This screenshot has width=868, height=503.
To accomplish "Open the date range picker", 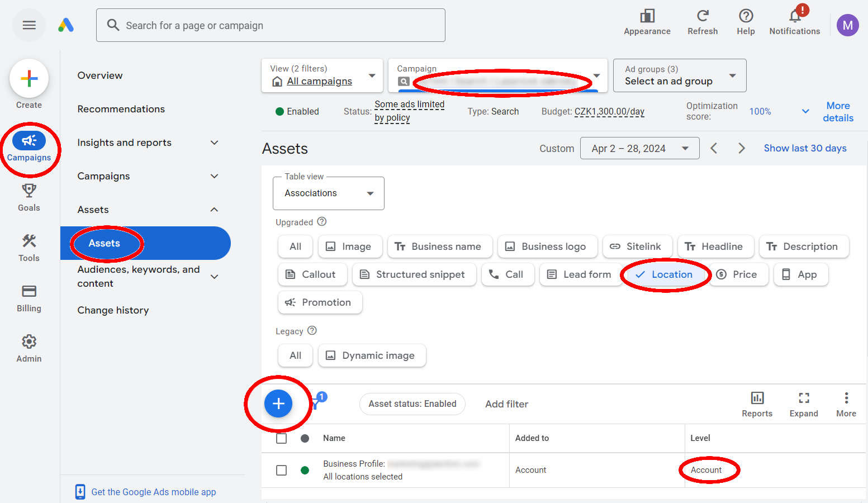I will [x=639, y=148].
